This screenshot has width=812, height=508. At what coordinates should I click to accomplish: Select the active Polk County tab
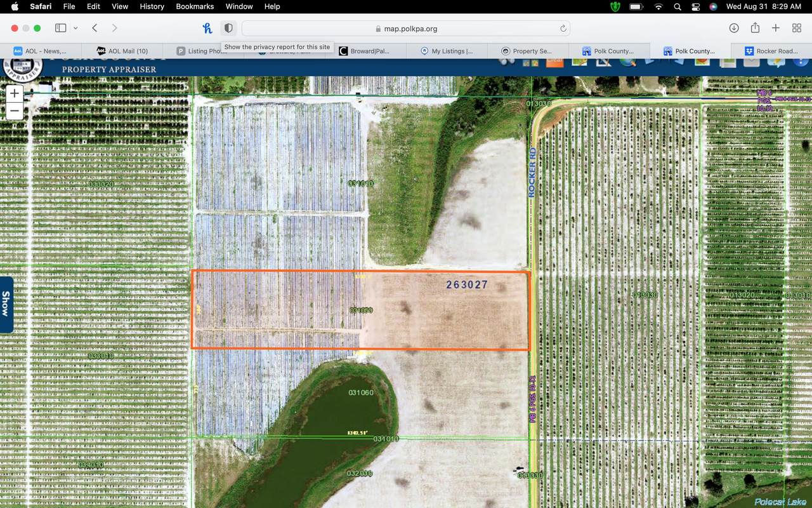coord(690,51)
